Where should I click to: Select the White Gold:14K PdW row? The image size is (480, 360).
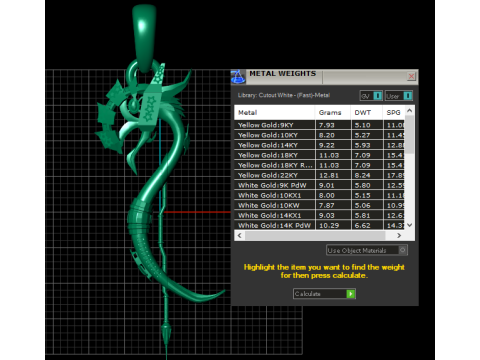320,225
